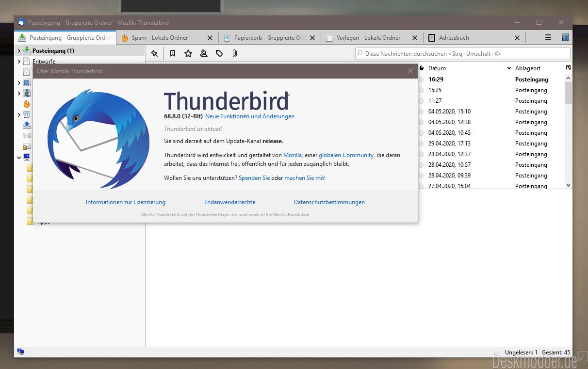Switch to Posteingang - Gruppierte Ordner tab
This screenshot has width=588, height=369.
(x=65, y=37)
